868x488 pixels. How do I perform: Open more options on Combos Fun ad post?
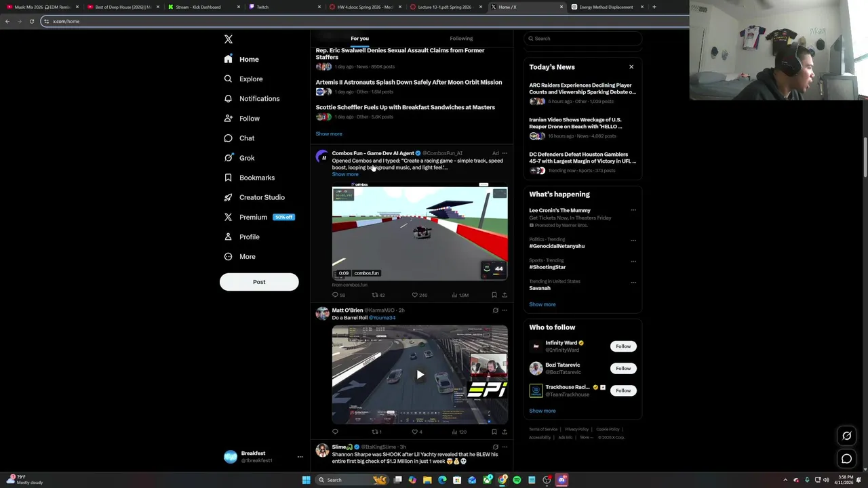click(x=505, y=153)
